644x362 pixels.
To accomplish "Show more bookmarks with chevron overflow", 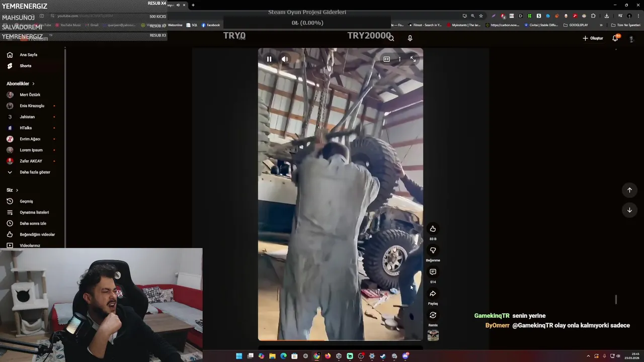I will [601, 25].
